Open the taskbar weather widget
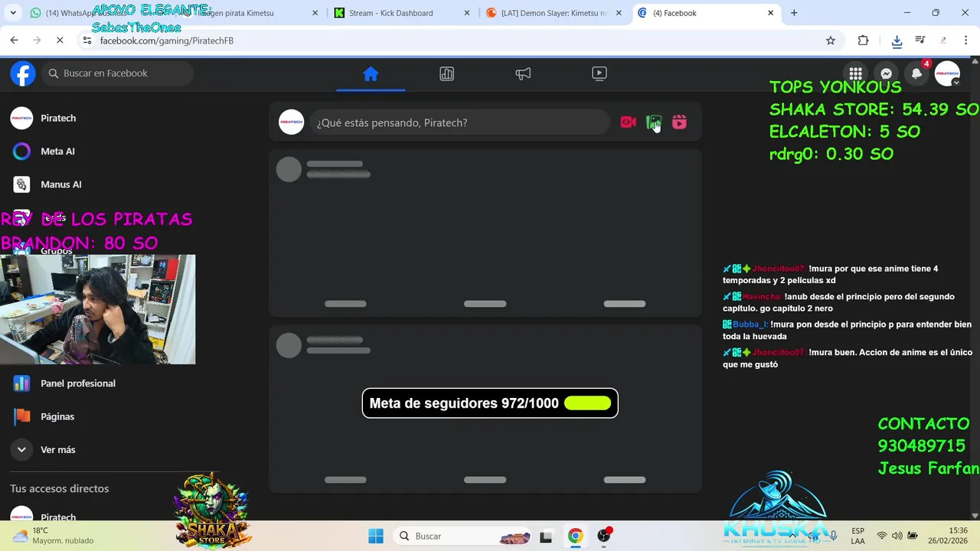 tap(54, 536)
